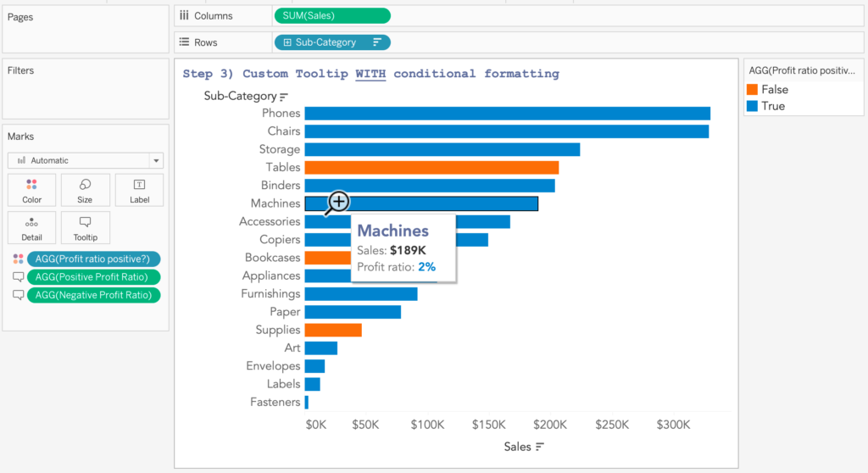
Task: Expand the Sub-Category pill on Rows
Action: (288, 42)
